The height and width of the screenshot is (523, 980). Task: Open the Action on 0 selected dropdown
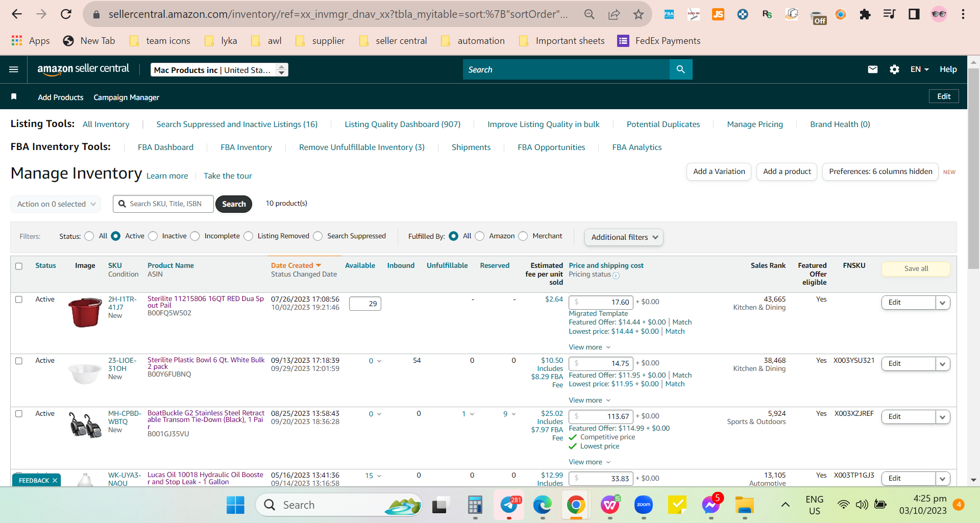click(x=56, y=204)
